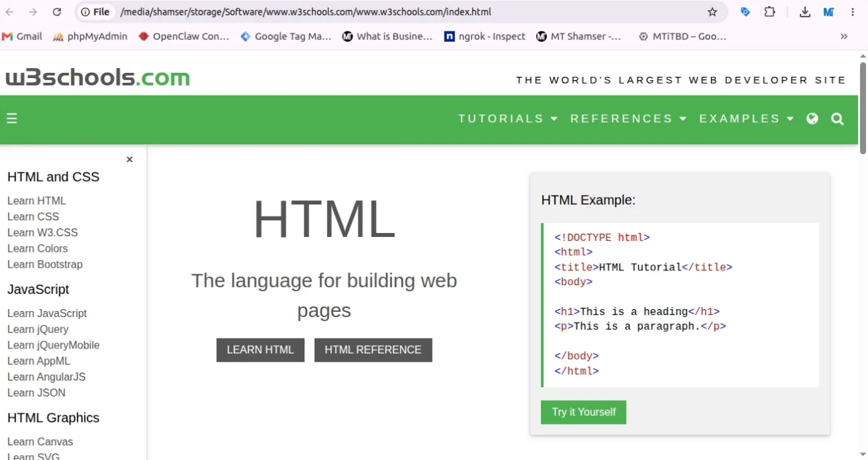
Task: Click the page vertical scrollbar thumb
Action: pos(863,107)
